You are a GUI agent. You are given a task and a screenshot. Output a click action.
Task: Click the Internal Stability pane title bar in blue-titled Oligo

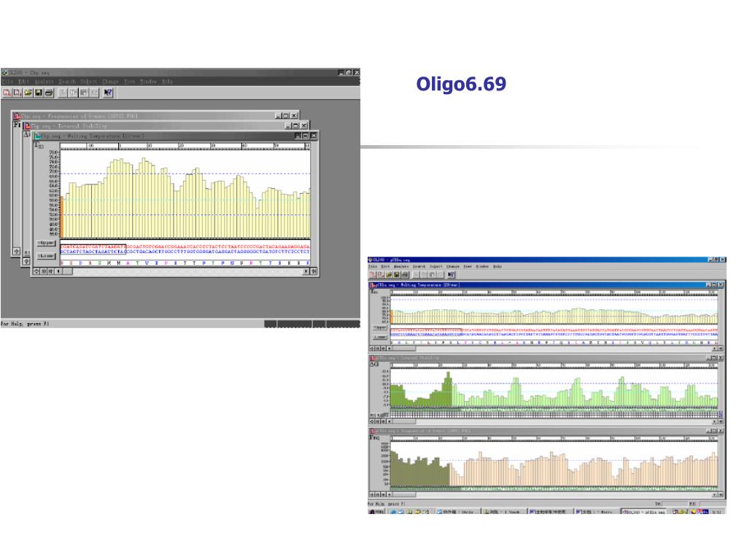tap(546, 357)
